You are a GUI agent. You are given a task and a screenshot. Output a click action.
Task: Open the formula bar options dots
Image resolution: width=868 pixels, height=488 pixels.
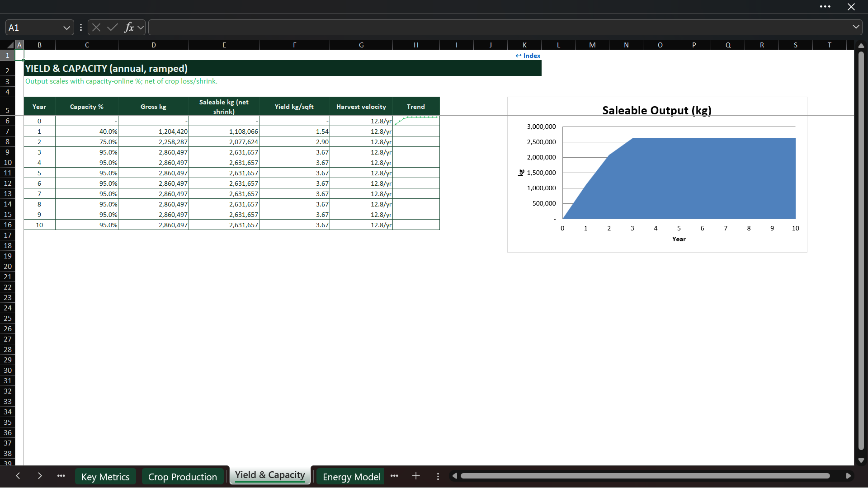(81, 28)
